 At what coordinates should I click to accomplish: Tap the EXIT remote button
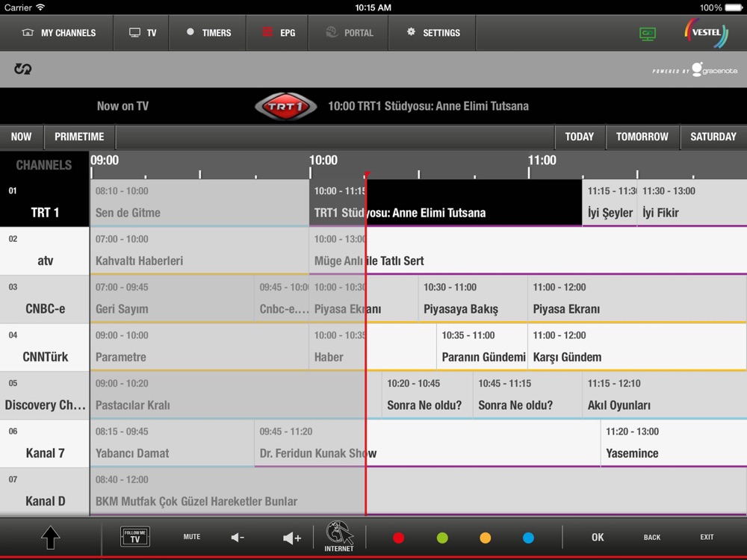(x=707, y=537)
